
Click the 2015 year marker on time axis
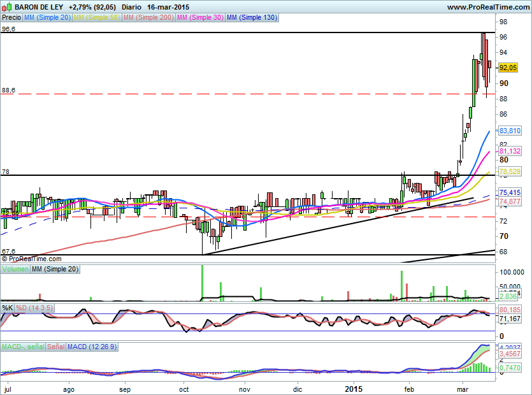[354, 389]
